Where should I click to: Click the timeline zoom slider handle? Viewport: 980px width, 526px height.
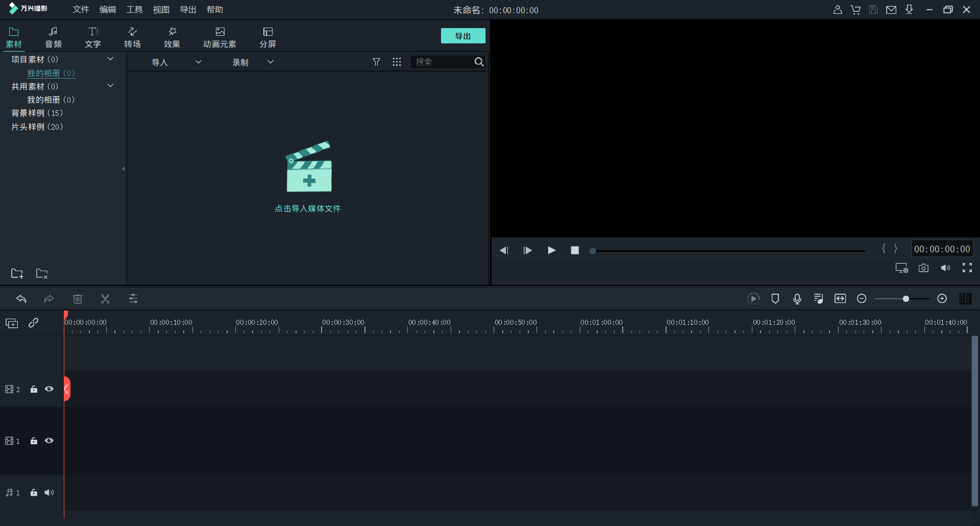(905, 299)
